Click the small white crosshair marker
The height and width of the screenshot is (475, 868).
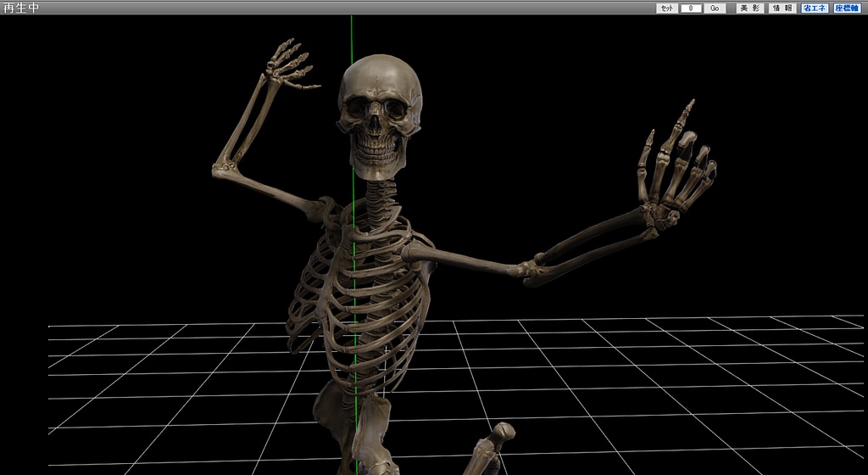(387, 349)
